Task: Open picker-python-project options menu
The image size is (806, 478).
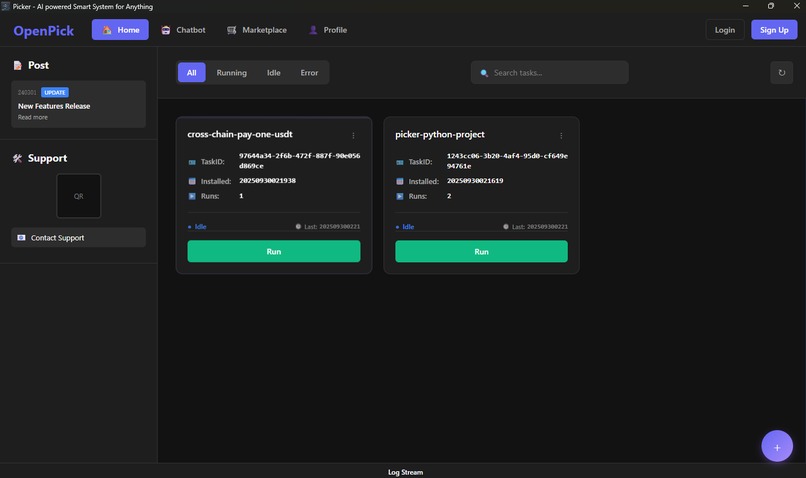Action: pos(561,135)
